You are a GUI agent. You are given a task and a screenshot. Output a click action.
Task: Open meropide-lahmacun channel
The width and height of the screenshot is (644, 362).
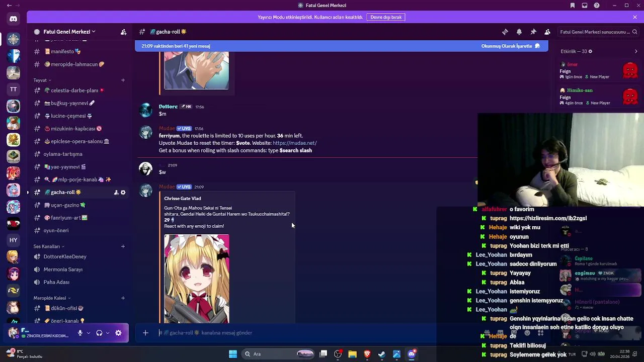(x=79, y=64)
